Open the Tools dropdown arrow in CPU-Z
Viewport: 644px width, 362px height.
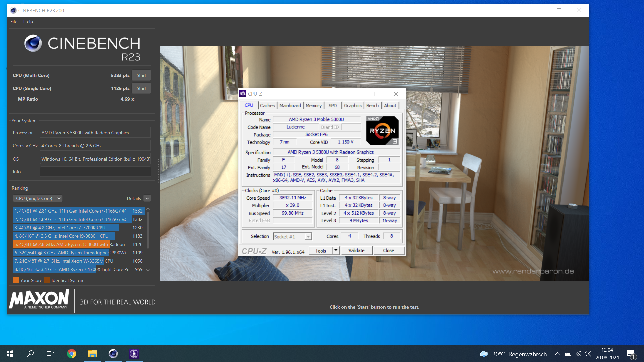(x=336, y=250)
